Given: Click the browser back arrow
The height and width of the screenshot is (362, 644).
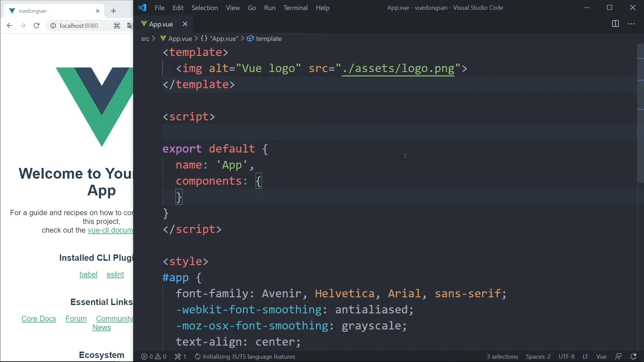Looking at the screenshot, I should [x=9, y=26].
